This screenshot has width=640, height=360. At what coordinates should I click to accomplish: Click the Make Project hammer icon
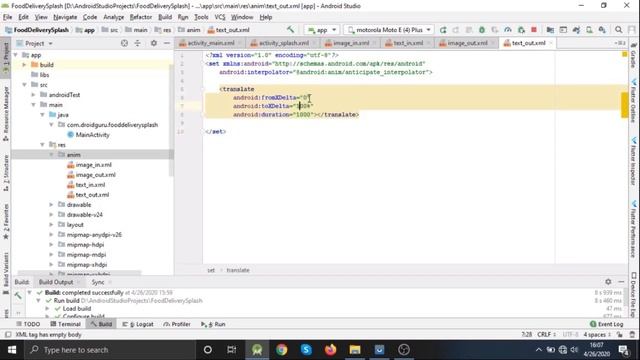(x=290, y=30)
